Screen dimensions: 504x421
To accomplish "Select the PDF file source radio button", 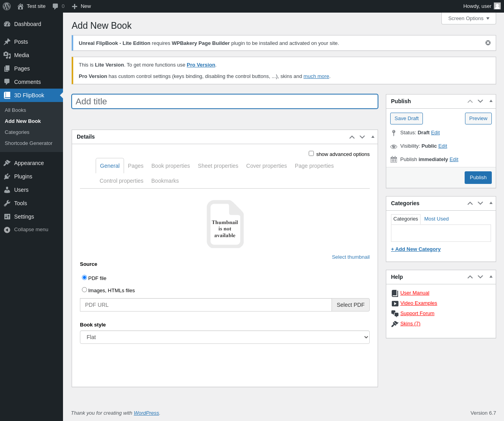I will tap(84, 278).
